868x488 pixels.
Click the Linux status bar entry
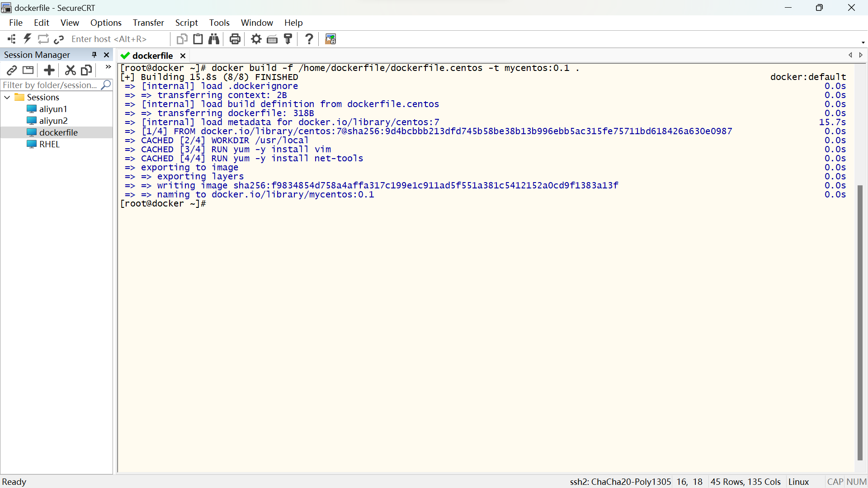coord(799,482)
